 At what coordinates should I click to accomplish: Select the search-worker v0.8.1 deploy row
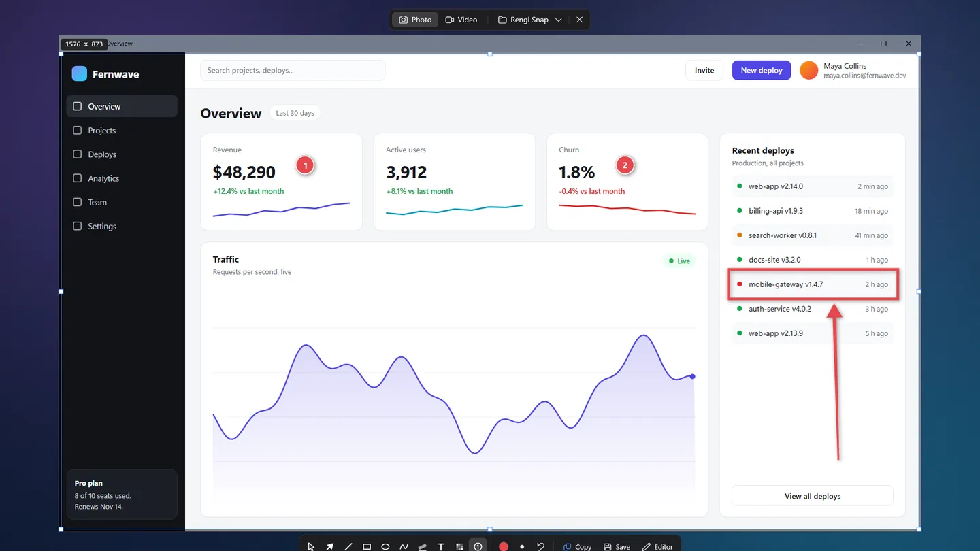click(813, 235)
